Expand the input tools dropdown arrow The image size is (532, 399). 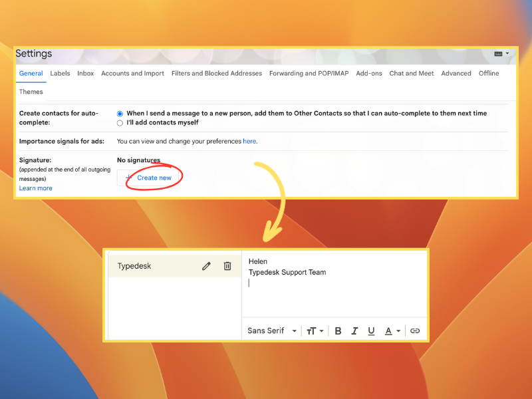coord(507,54)
